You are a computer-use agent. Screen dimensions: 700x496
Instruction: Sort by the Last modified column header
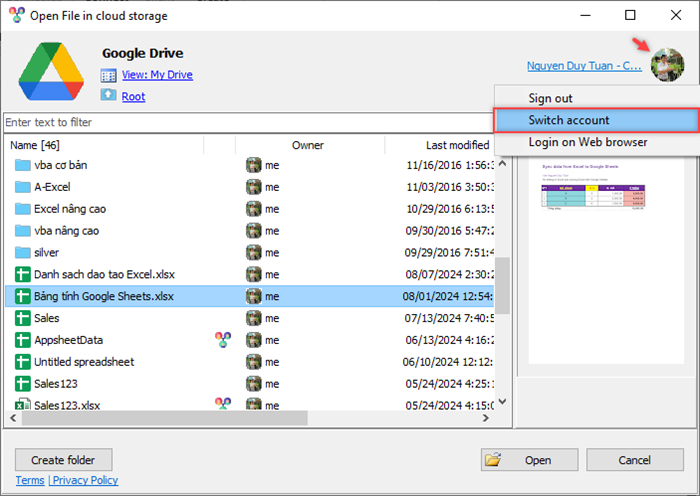[x=458, y=145]
